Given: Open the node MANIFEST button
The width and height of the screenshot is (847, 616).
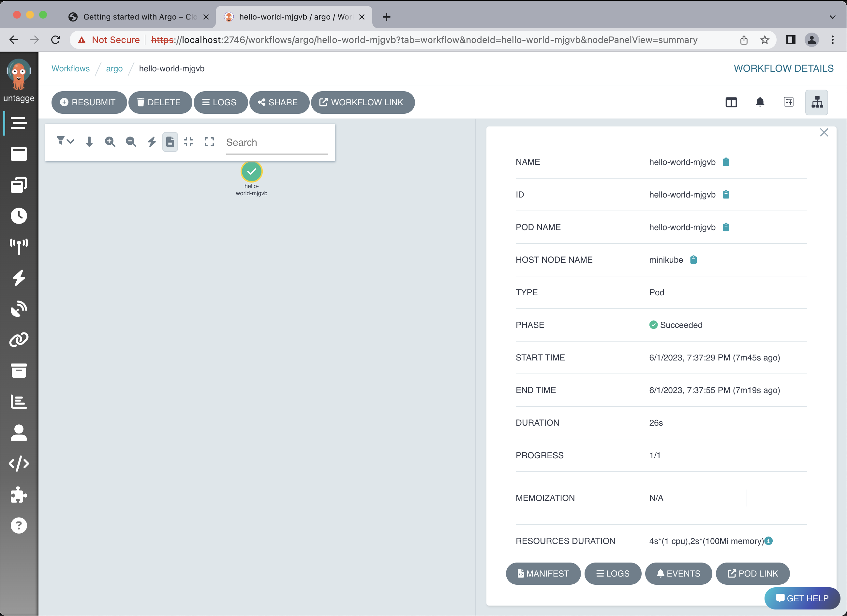Looking at the screenshot, I should coord(543,573).
